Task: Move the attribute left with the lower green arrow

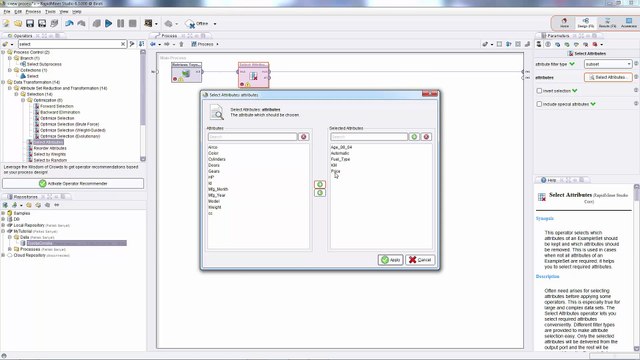Action: pyautogui.click(x=320, y=193)
